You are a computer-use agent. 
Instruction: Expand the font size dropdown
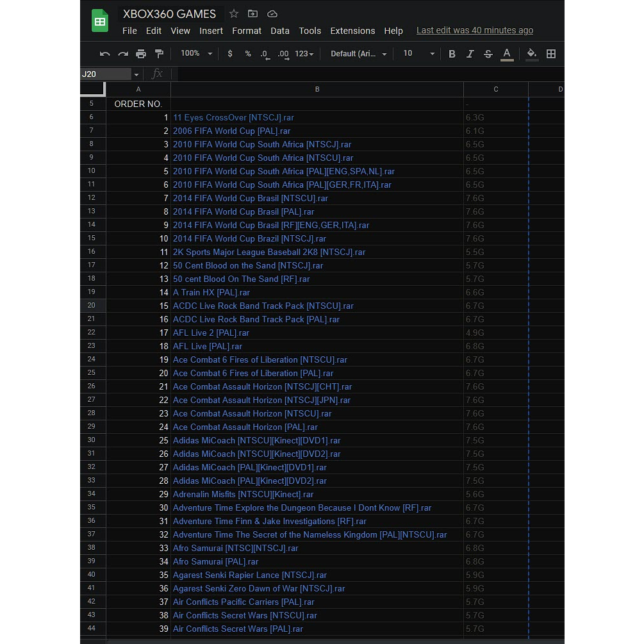point(432,54)
